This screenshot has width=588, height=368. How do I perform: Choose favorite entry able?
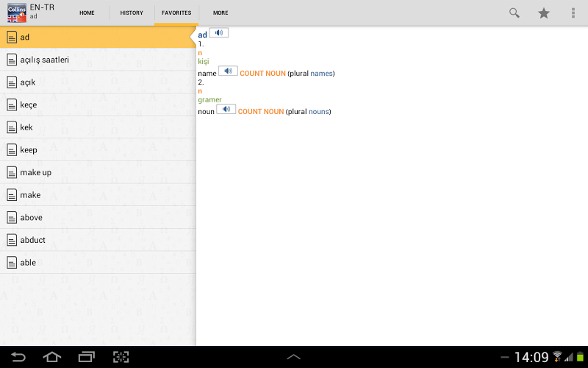click(98, 263)
